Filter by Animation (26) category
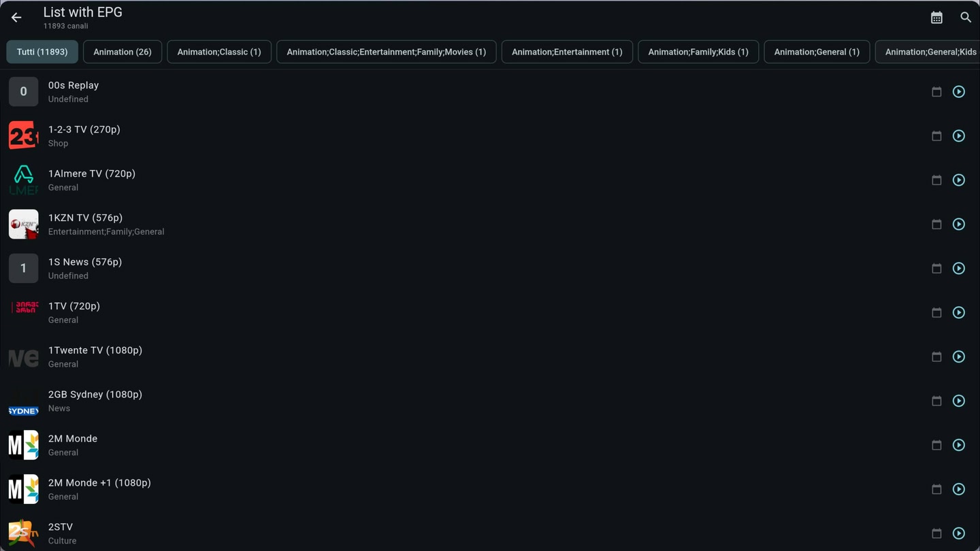The height and width of the screenshot is (551, 980). pos(122,52)
